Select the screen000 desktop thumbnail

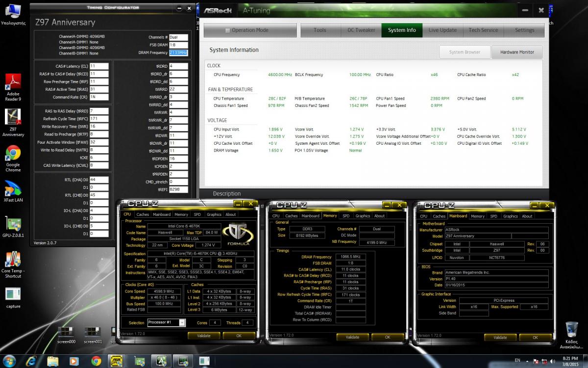(x=66, y=336)
